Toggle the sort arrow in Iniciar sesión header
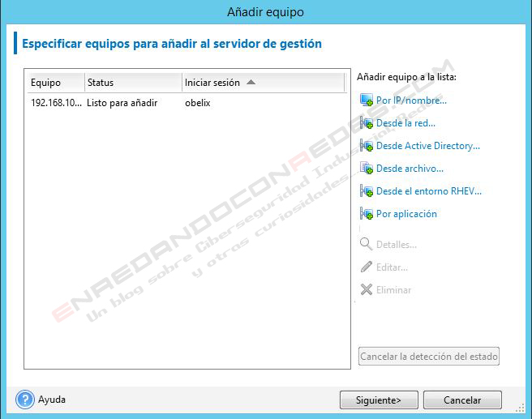The width and height of the screenshot is (532, 419). 251,82
